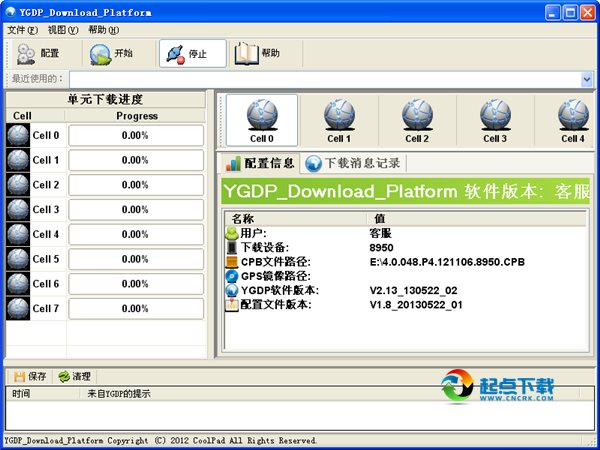Open the 帮助(H) menu
600x450 pixels.
[x=103, y=30]
